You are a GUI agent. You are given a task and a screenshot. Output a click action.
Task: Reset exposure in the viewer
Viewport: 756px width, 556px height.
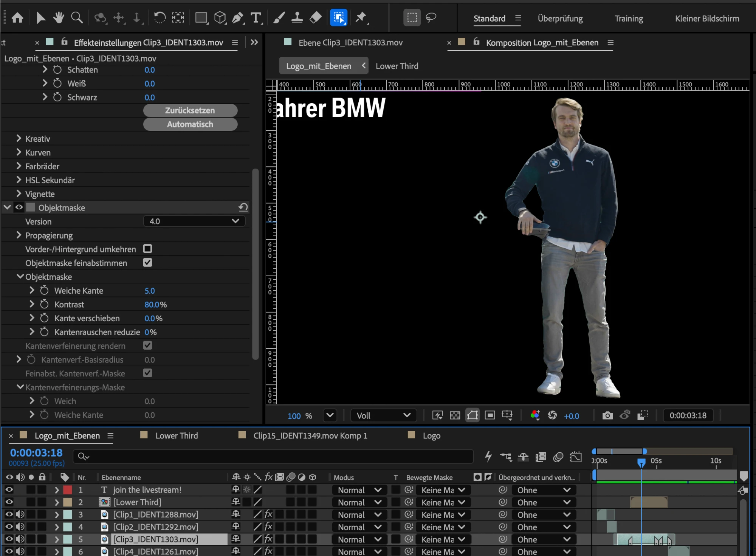[x=552, y=416]
